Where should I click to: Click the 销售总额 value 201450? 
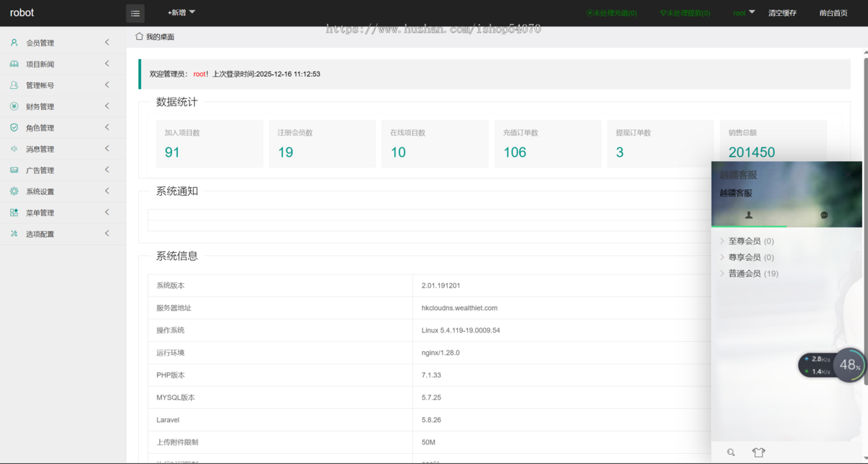(x=752, y=152)
